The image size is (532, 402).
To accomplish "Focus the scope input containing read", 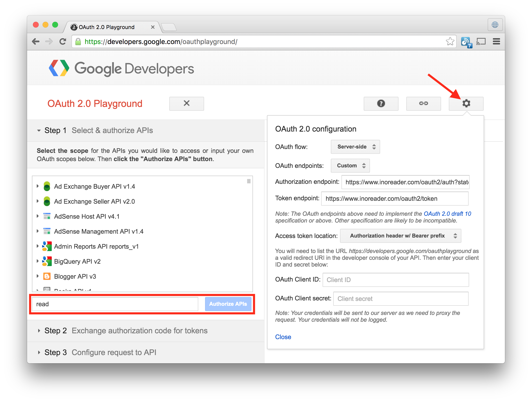I will click(115, 304).
